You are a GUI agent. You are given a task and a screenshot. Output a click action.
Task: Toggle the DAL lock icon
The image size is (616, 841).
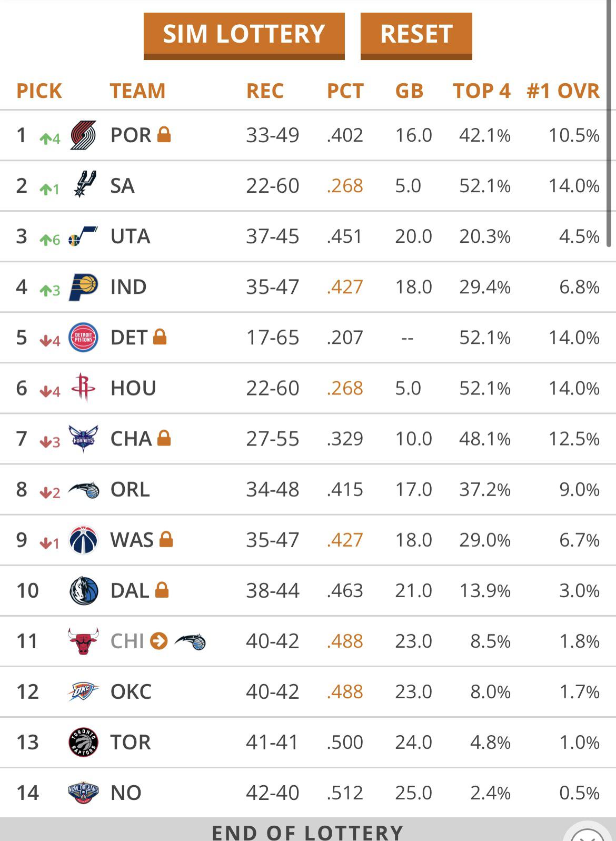point(162,589)
